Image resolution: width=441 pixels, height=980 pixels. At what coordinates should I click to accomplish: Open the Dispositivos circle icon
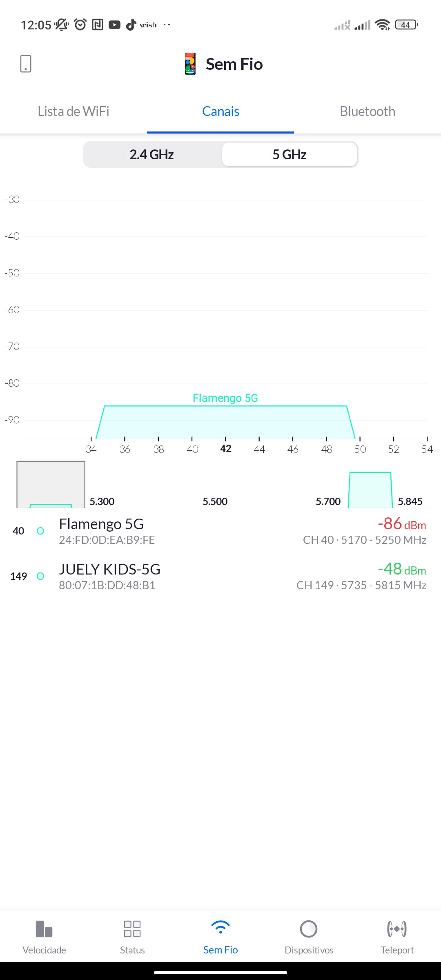click(309, 929)
